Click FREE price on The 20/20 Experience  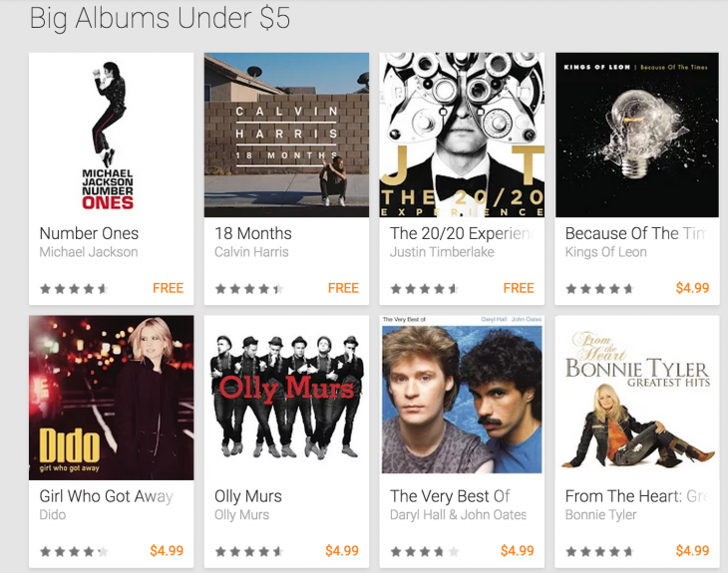(519, 288)
